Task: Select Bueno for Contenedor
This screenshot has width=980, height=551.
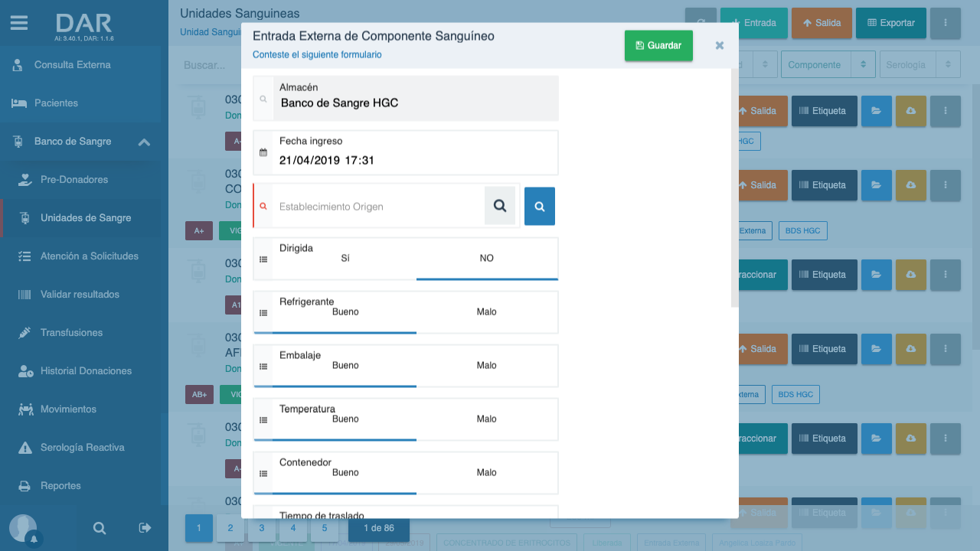Action: (x=345, y=473)
